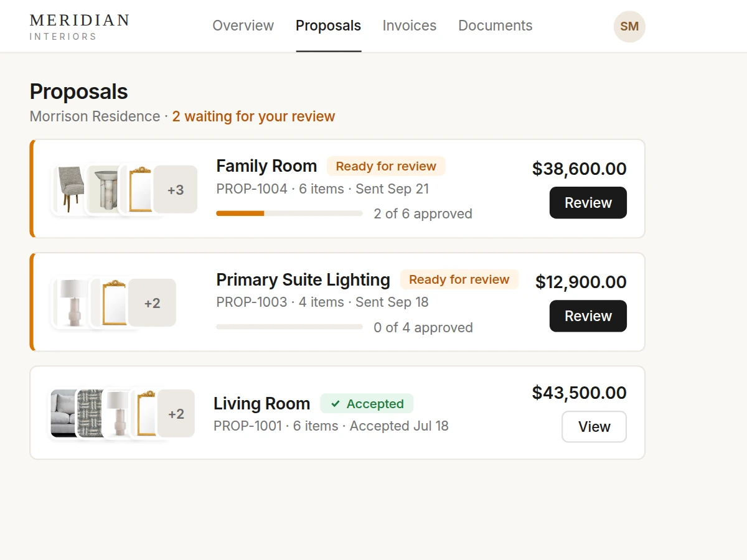Show the +2 more items in Living Room
The image size is (747, 560).
tap(176, 414)
